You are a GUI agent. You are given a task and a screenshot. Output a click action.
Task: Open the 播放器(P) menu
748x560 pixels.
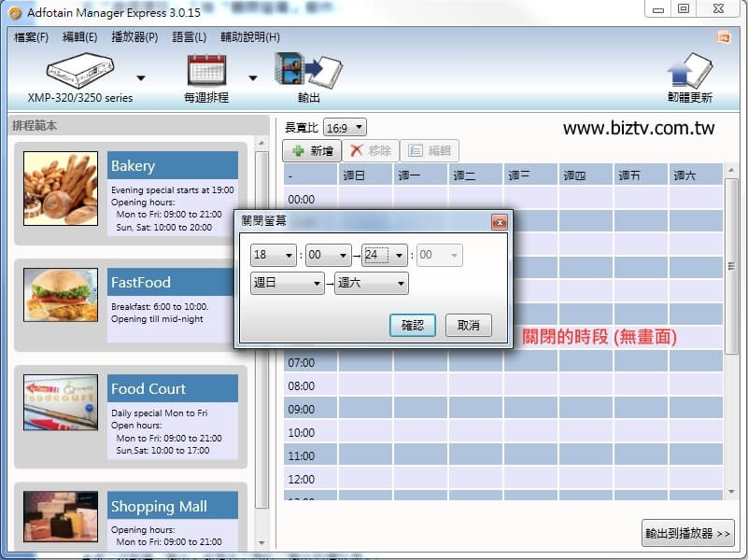point(134,37)
